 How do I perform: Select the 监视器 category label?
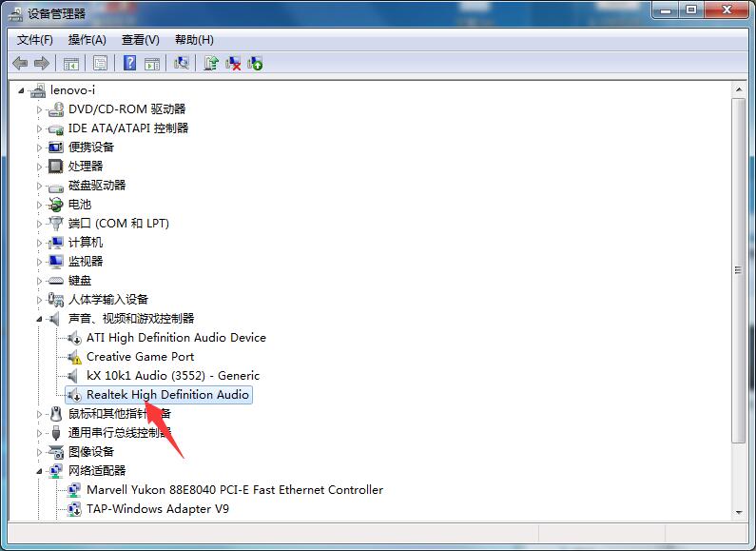point(86,262)
